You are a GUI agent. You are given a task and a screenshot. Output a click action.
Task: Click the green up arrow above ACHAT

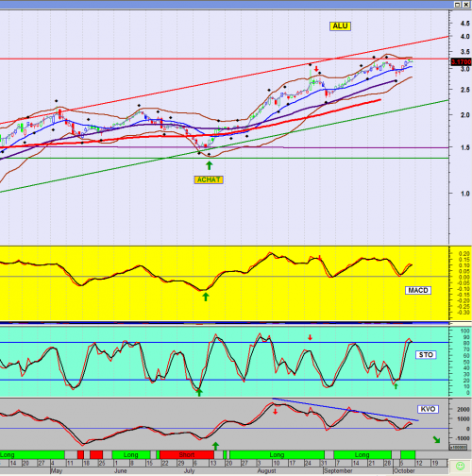coord(209,165)
